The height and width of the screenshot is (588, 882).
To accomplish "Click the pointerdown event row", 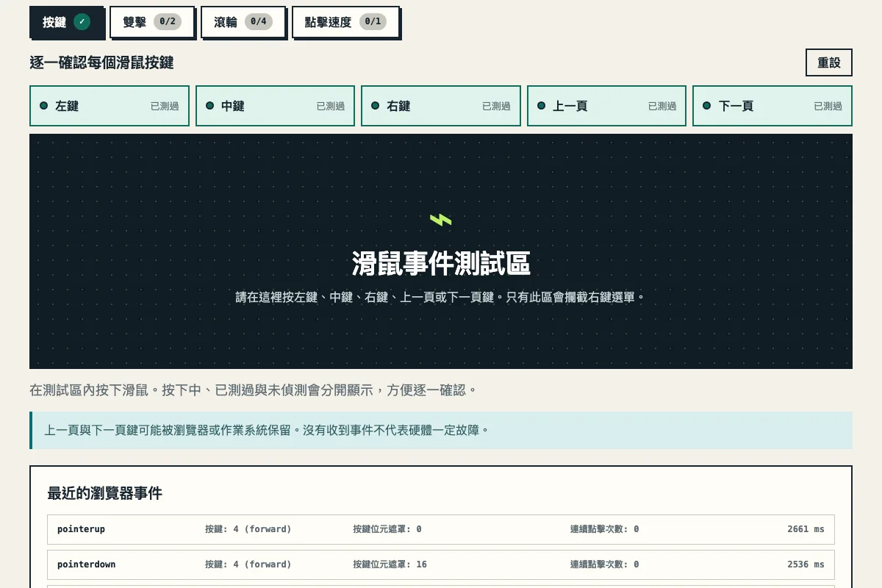I will click(x=441, y=564).
